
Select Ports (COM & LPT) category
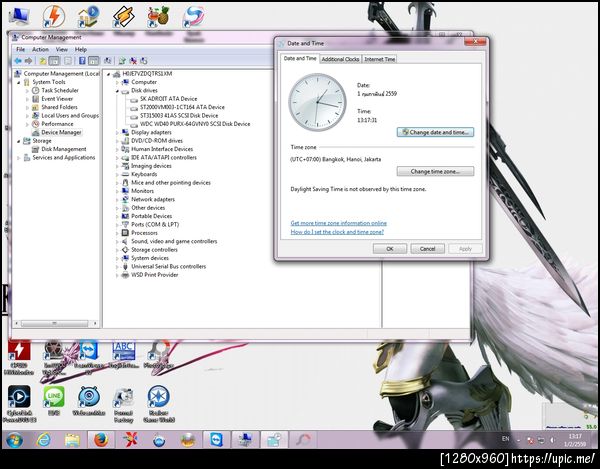[x=155, y=225]
